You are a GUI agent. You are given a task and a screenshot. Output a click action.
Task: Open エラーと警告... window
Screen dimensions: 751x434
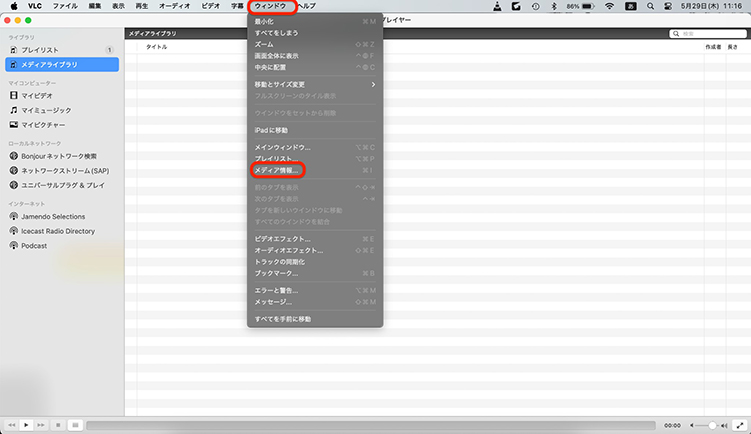pos(315,291)
